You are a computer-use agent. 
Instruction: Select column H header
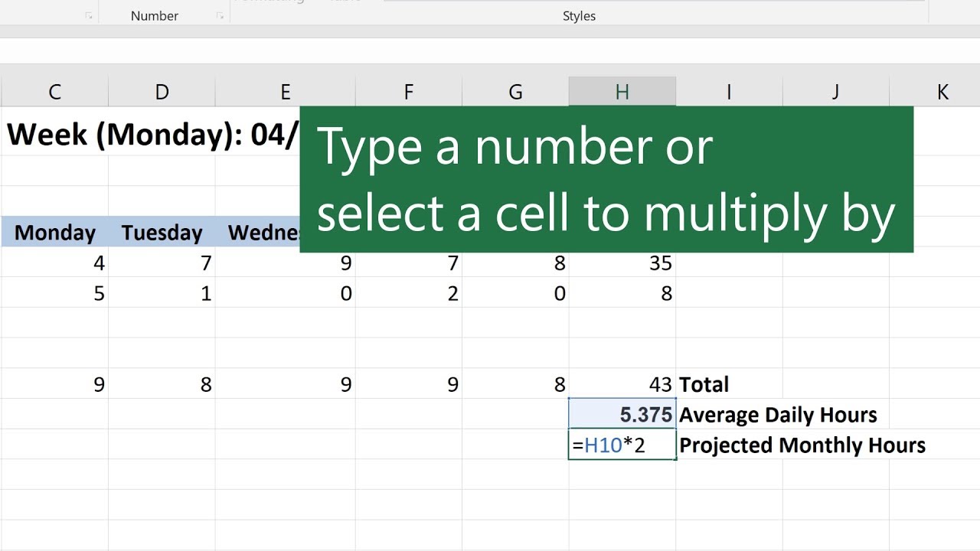pyautogui.click(x=622, y=92)
